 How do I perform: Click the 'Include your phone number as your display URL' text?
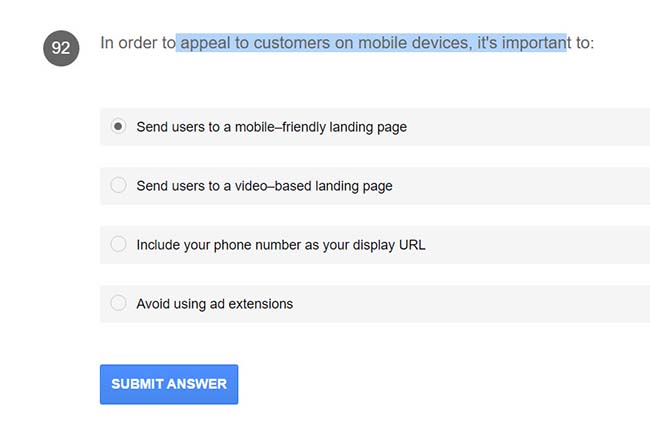pos(280,244)
